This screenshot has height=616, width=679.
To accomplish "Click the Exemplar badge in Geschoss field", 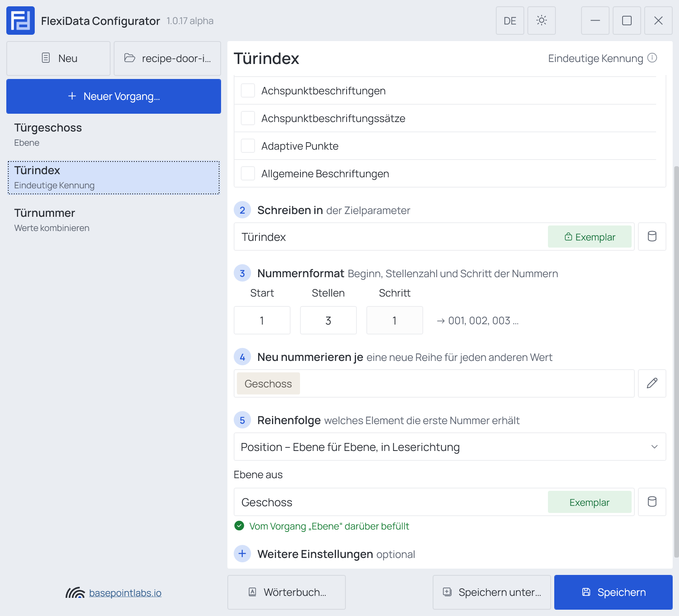I will point(590,502).
